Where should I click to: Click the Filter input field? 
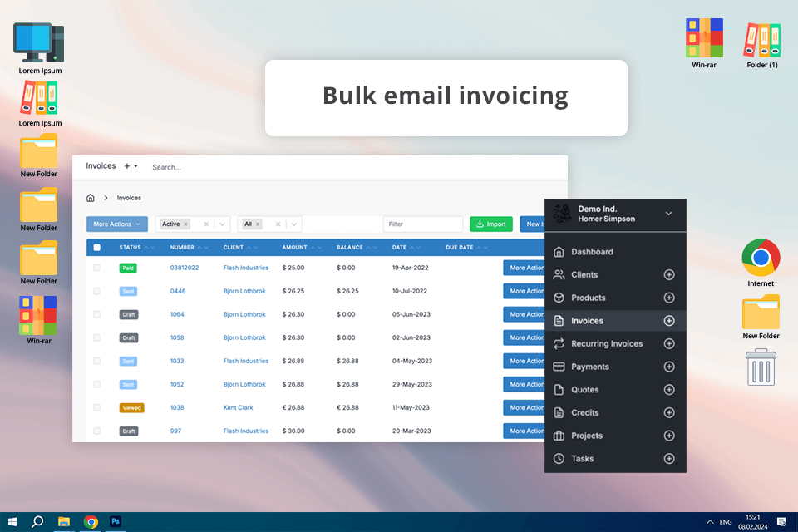point(422,224)
